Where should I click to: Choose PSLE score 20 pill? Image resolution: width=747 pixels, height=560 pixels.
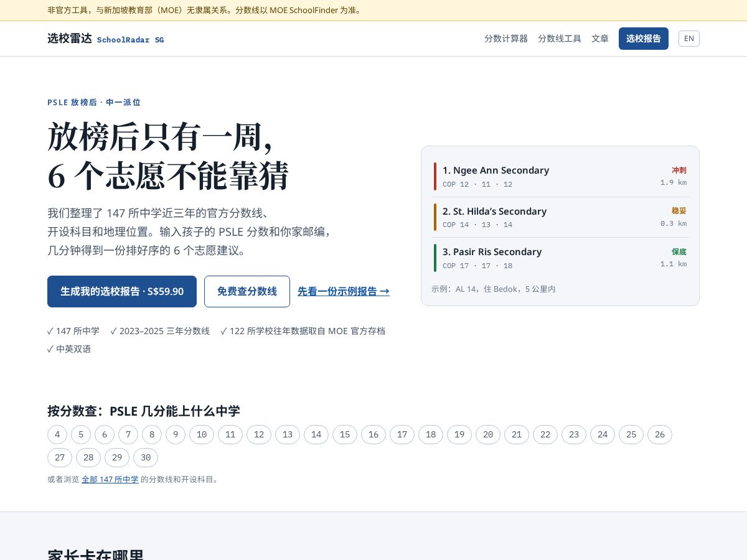(488, 434)
